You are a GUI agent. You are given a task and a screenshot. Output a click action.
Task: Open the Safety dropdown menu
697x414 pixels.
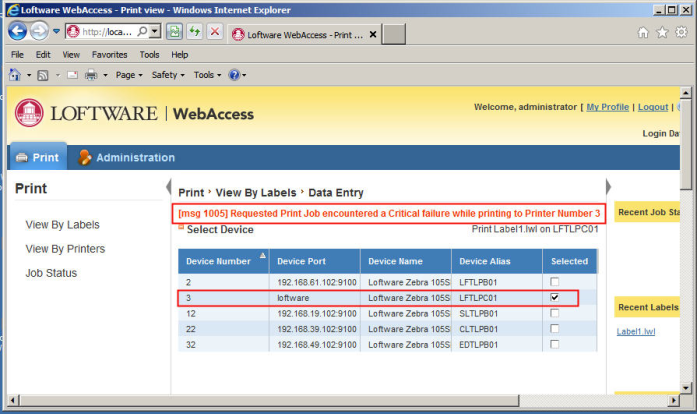point(168,75)
